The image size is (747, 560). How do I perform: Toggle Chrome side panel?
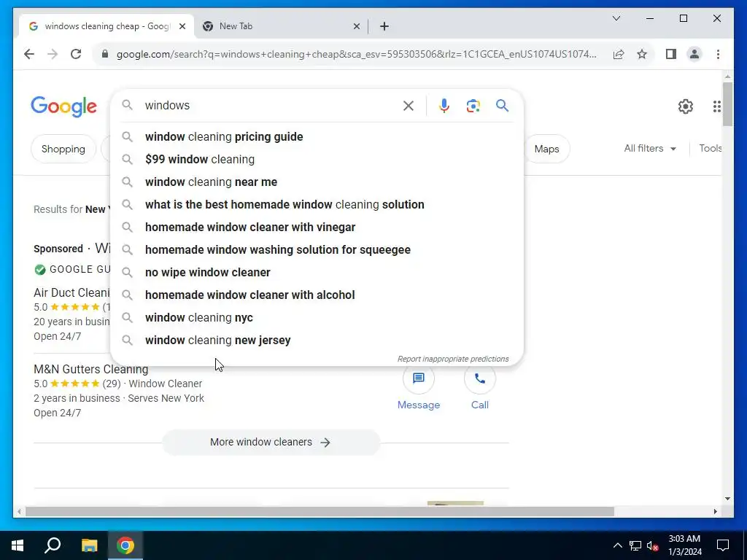[671, 54]
